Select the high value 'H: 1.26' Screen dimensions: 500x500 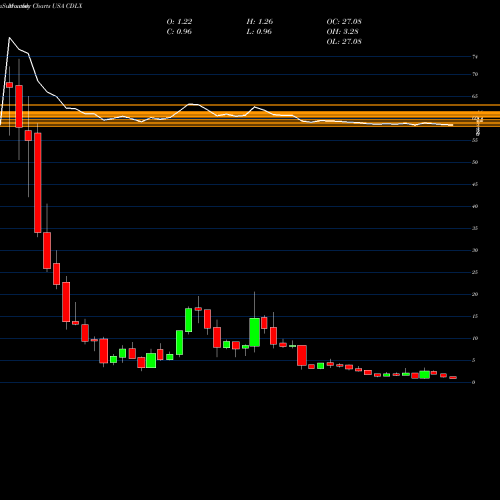point(260,22)
